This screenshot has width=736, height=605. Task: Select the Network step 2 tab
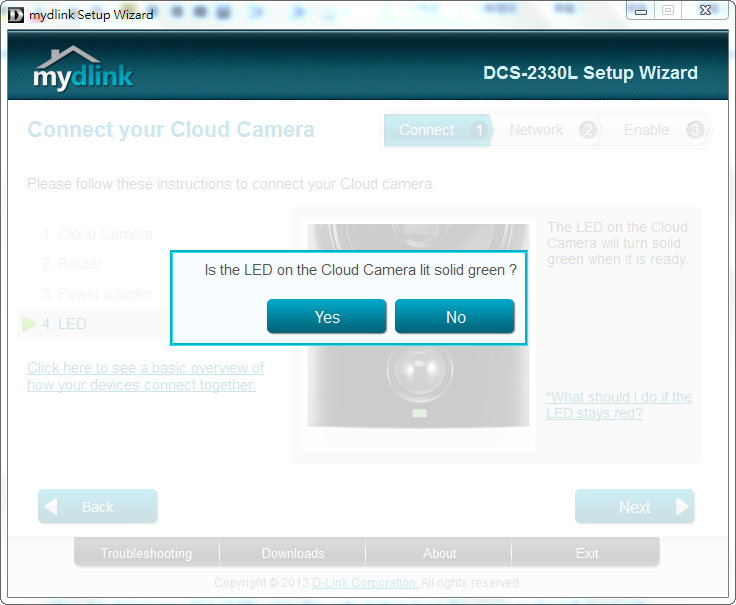click(548, 130)
